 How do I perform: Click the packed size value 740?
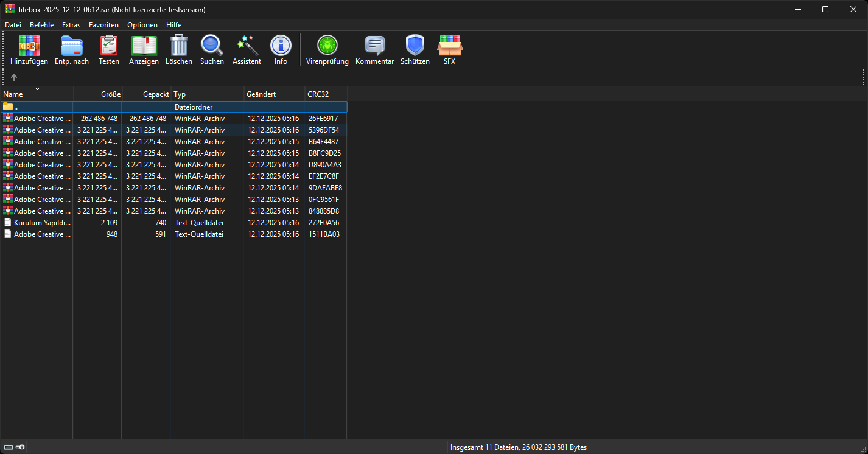[x=161, y=223]
